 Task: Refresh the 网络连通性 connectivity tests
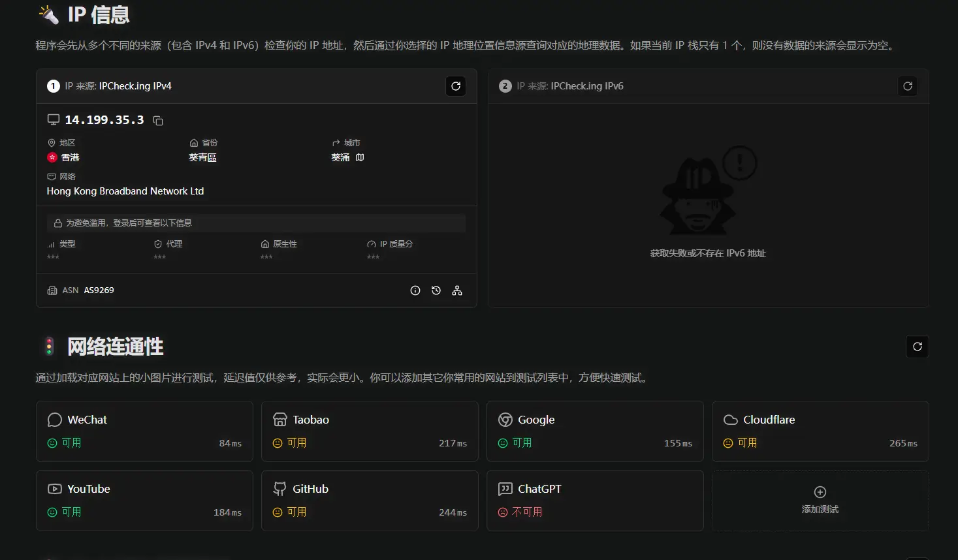[918, 347]
